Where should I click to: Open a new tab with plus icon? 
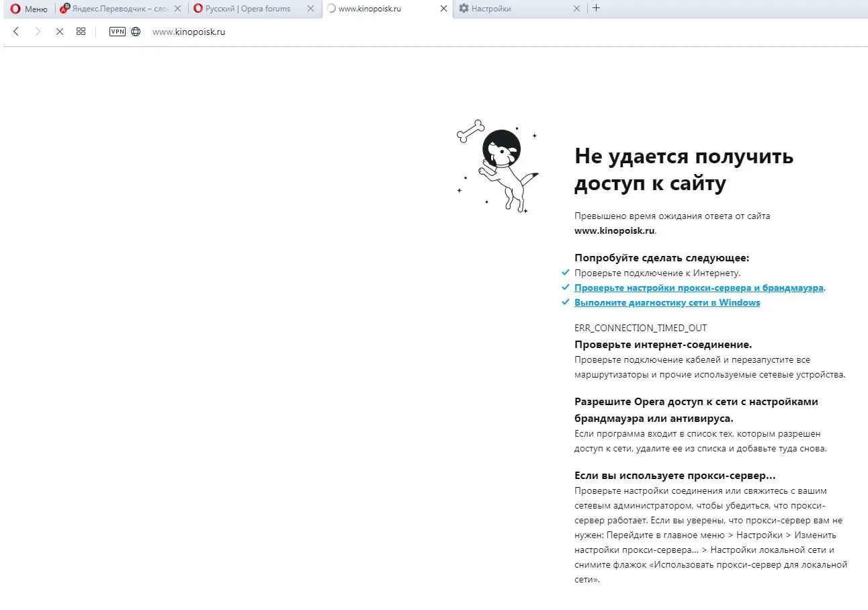(x=596, y=9)
